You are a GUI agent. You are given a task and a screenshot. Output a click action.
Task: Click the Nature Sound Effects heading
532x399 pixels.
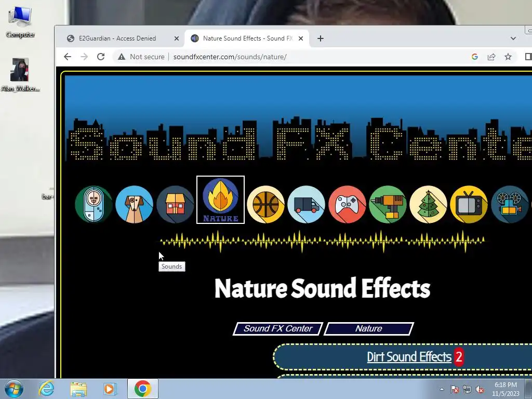coord(322,288)
